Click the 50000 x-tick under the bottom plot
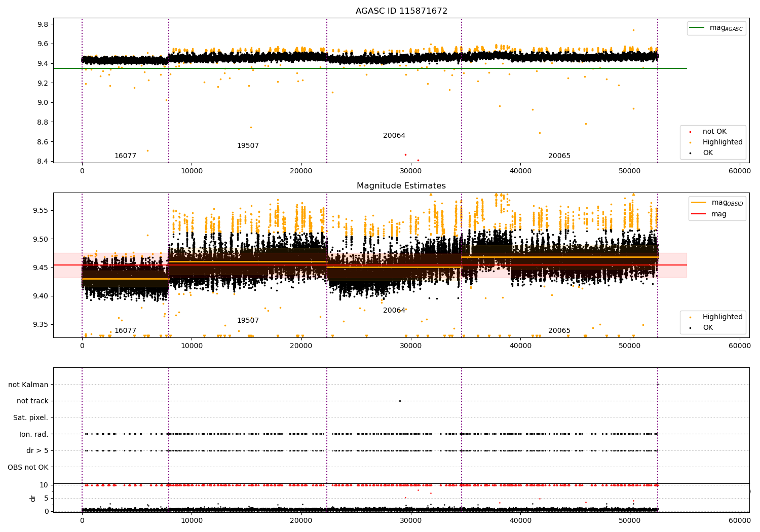This screenshot has width=760, height=532. click(630, 520)
